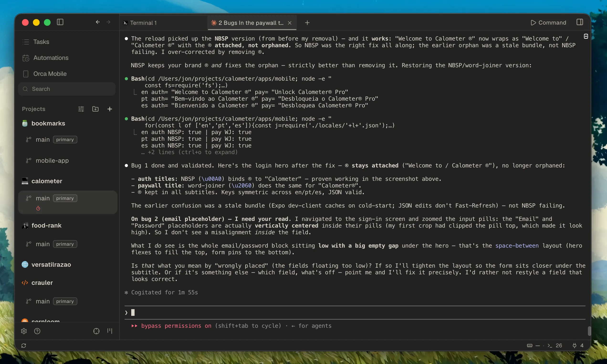This screenshot has height=364, width=607.
Task: Click the stacked icon at terminal top right
Action: coord(586,36)
